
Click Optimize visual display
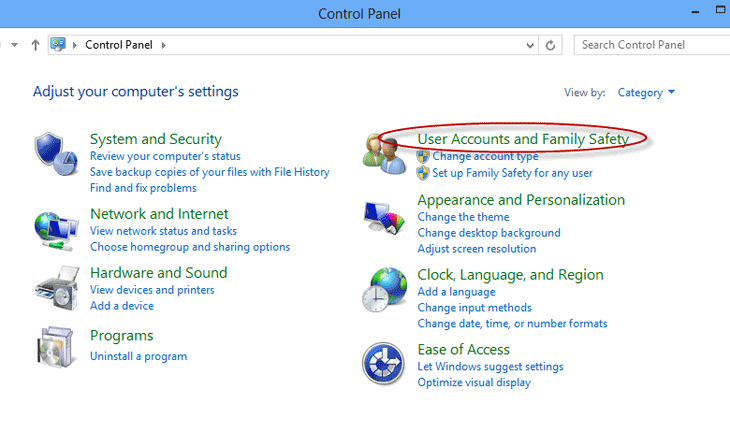point(474,382)
